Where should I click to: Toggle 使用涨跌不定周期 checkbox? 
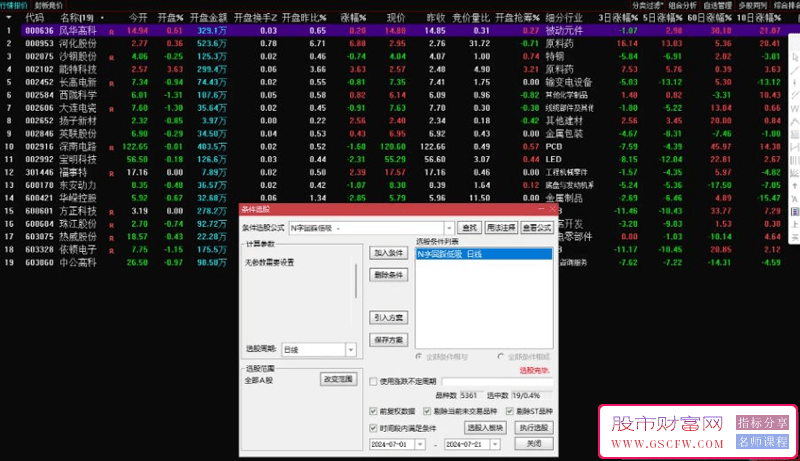(x=373, y=381)
